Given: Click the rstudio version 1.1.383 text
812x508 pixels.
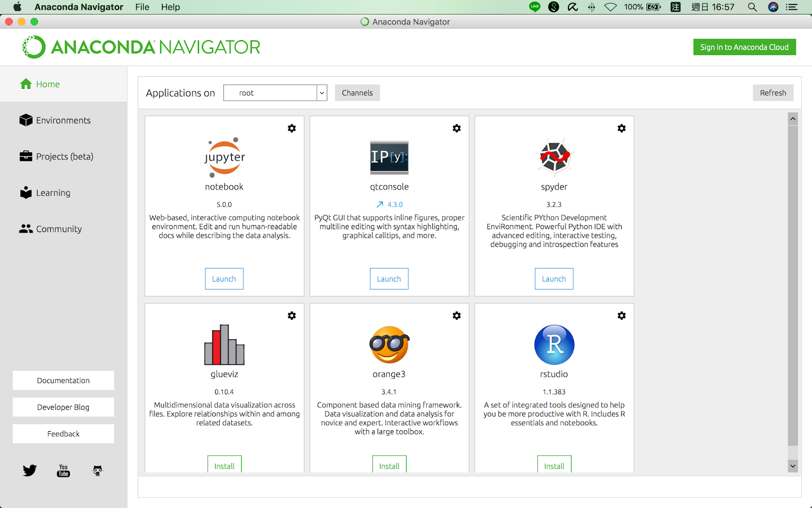Looking at the screenshot, I should tap(554, 392).
